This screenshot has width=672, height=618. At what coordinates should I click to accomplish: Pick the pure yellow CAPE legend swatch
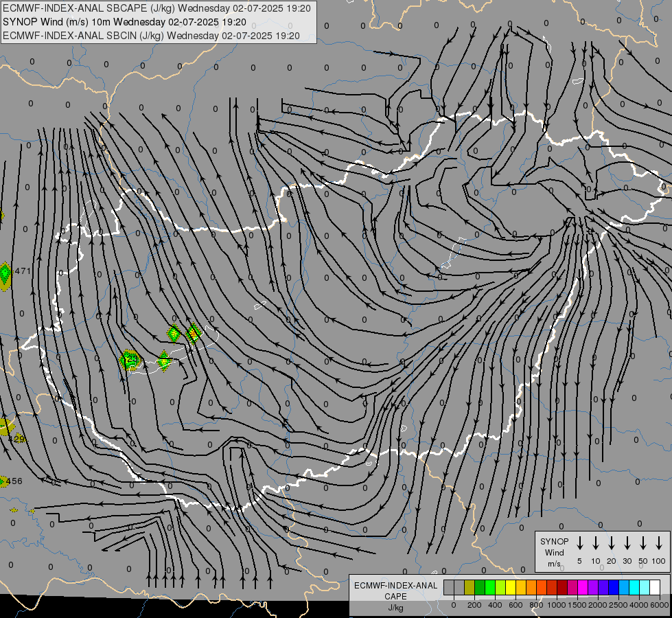(x=511, y=587)
